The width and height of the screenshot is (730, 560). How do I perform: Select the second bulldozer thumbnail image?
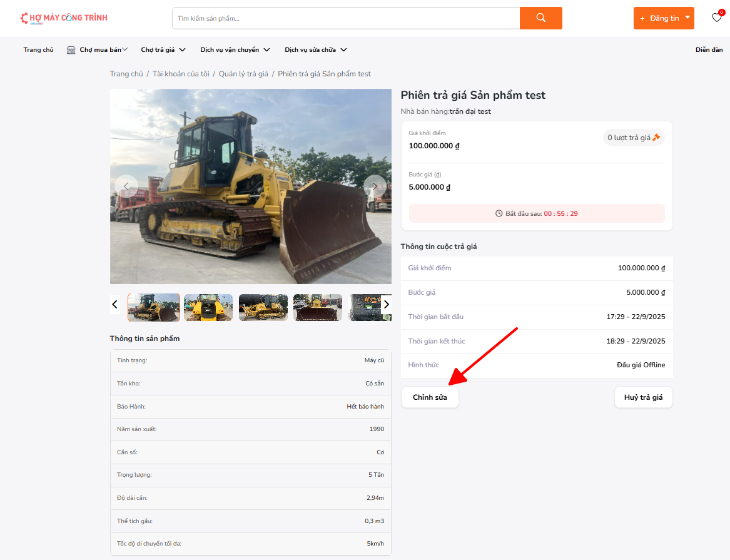coord(208,307)
